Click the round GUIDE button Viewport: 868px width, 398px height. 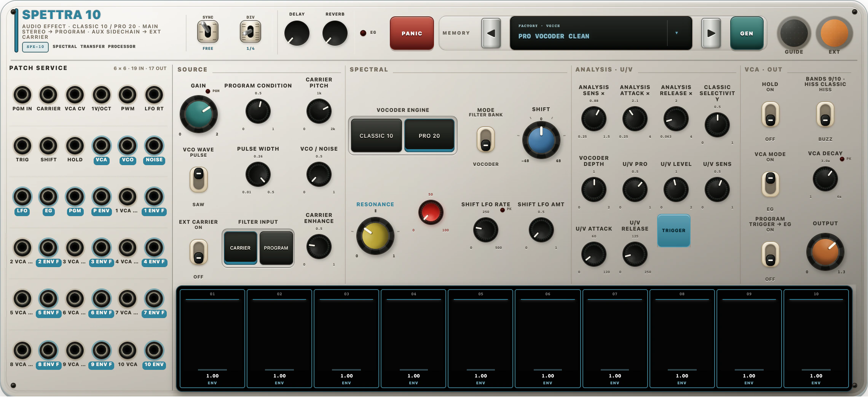pyautogui.click(x=794, y=33)
